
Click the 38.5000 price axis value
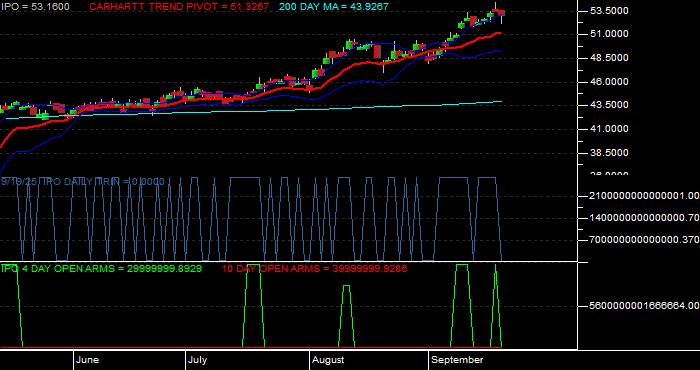coord(609,153)
